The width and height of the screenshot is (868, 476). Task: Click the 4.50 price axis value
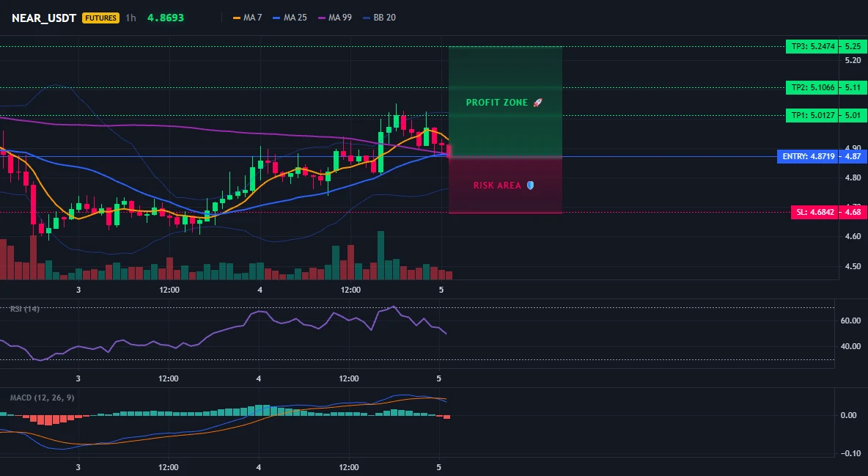[853, 266]
